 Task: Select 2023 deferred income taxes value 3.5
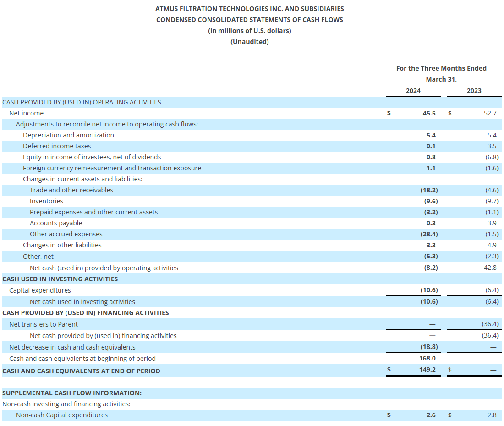point(492,146)
